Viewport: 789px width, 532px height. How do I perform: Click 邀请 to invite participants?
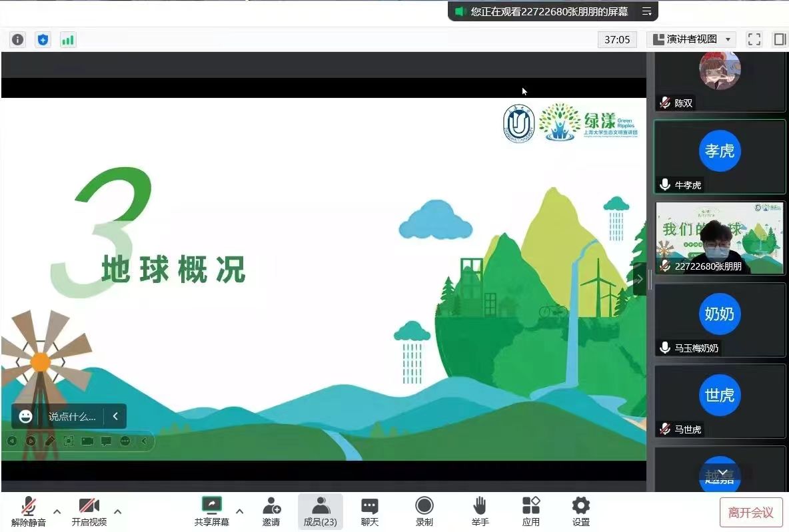tap(271, 511)
